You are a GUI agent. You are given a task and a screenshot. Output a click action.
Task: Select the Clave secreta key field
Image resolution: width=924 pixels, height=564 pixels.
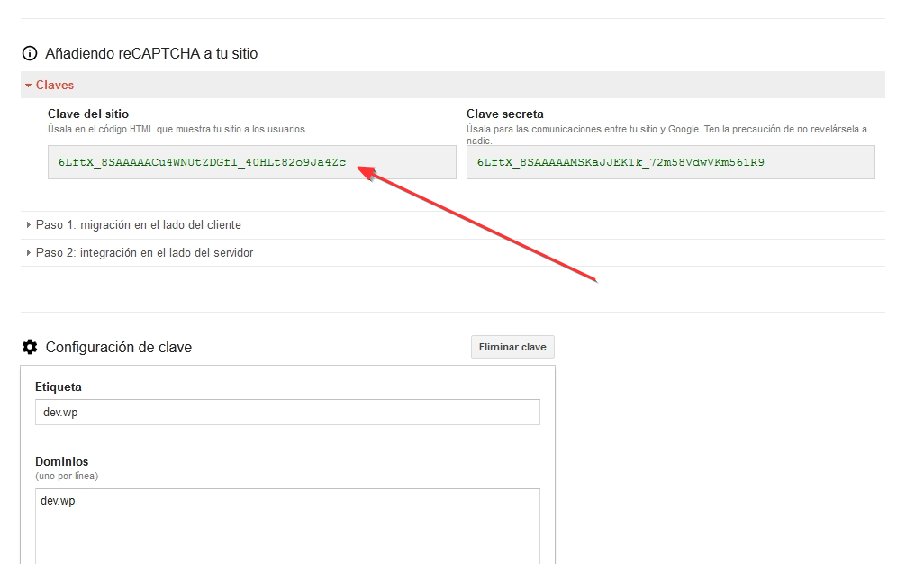671,163
